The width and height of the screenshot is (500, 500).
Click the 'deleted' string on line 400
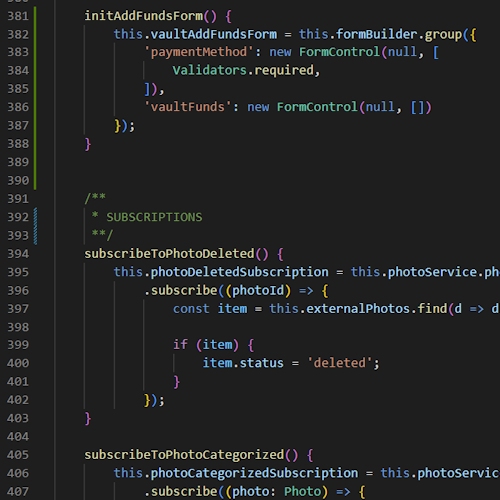click(x=340, y=363)
